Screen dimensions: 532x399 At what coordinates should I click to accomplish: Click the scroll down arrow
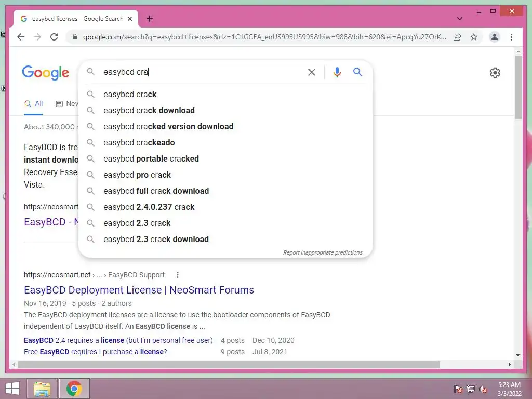pyautogui.click(x=518, y=355)
